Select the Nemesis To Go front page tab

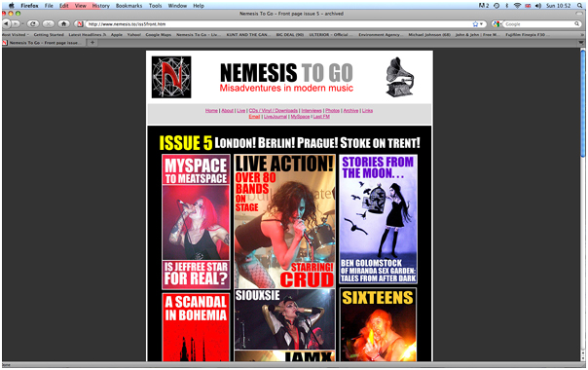click(44, 43)
